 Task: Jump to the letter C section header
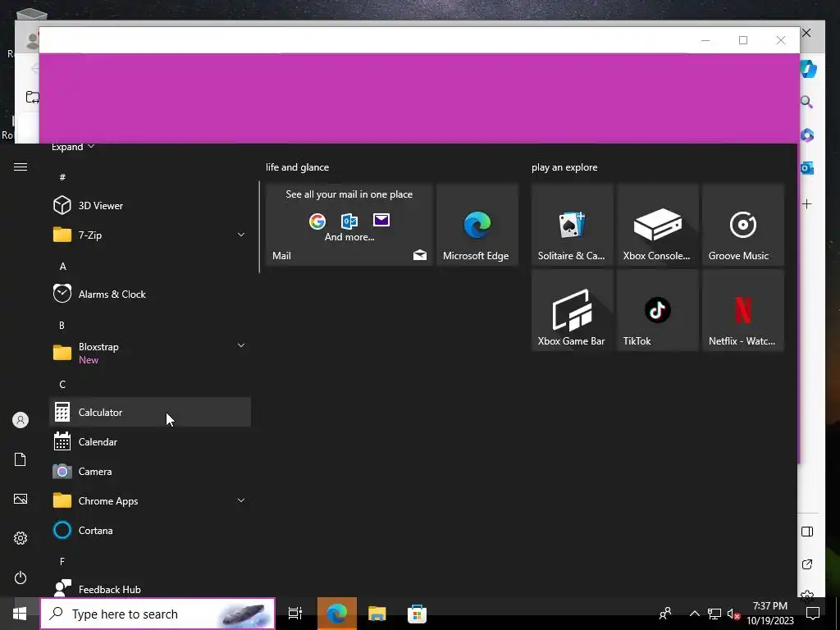click(x=62, y=384)
